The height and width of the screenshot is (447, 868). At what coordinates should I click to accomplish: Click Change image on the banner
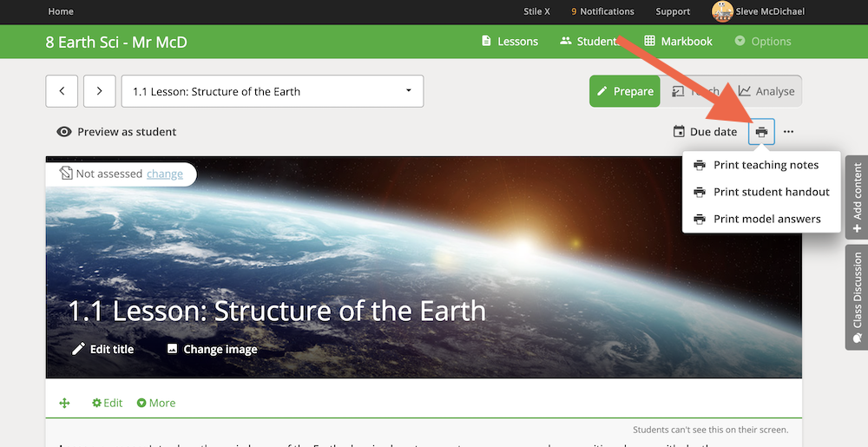[x=212, y=349]
